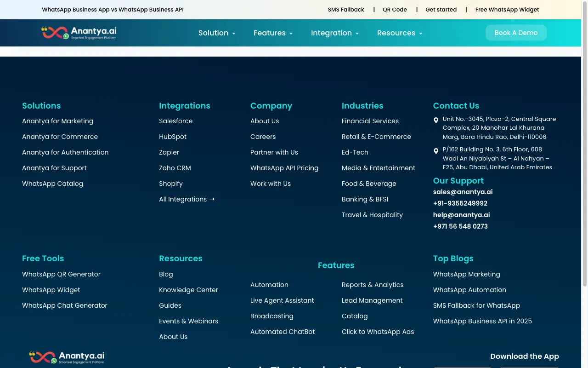The width and height of the screenshot is (588, 368).
Task: Open WhatsApp Widget free tool link
Action: (51, 290)
